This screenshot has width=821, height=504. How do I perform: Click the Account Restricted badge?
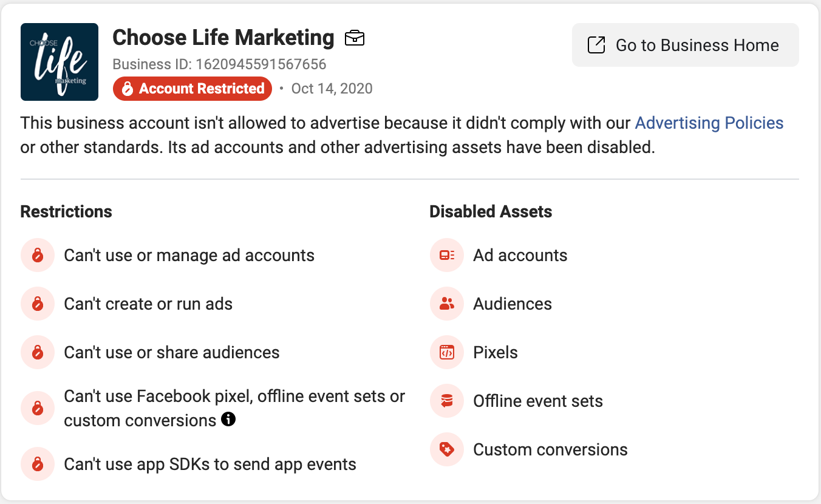(x=192, y=89)
